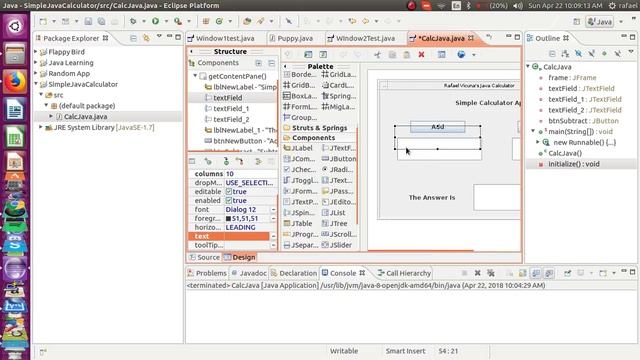Collapse getContentPane() in Structure tree
Screen dimensions: 640x360
(195, 76)
